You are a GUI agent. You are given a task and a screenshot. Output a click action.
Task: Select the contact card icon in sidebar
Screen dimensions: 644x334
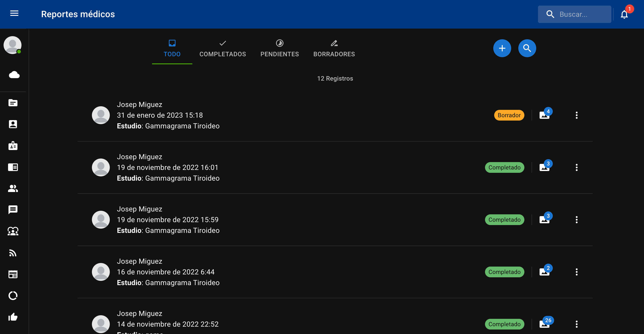pos(13,124)
